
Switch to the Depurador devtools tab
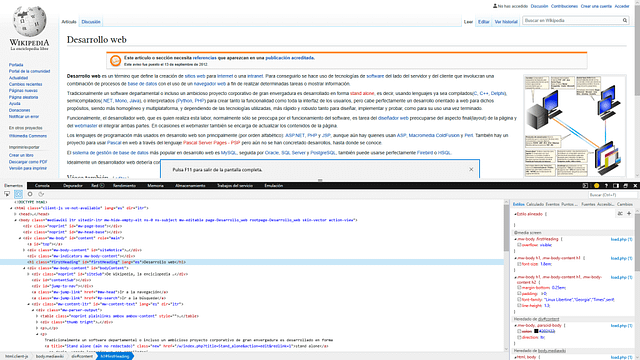click(73, 186)
